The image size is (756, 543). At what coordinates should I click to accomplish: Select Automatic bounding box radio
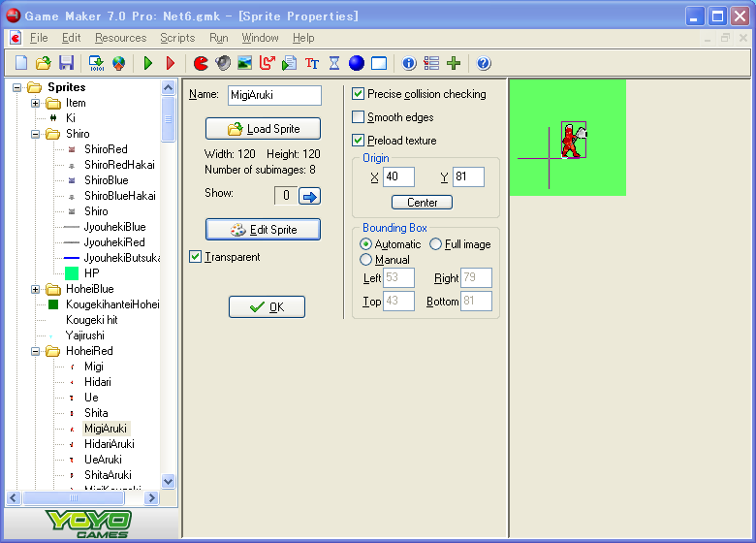[x=365, y=244]
